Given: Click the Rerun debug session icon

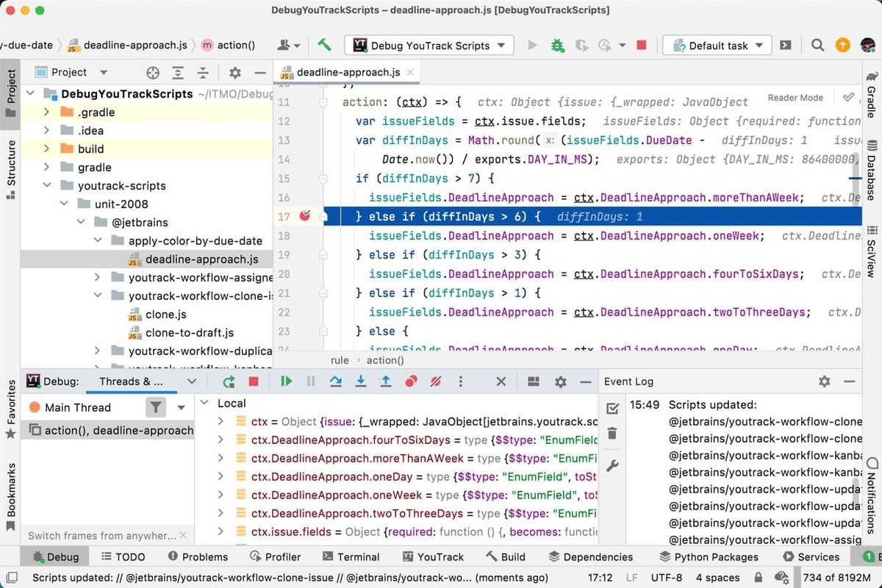Looking at the screenshot, I should click(229, 381).
